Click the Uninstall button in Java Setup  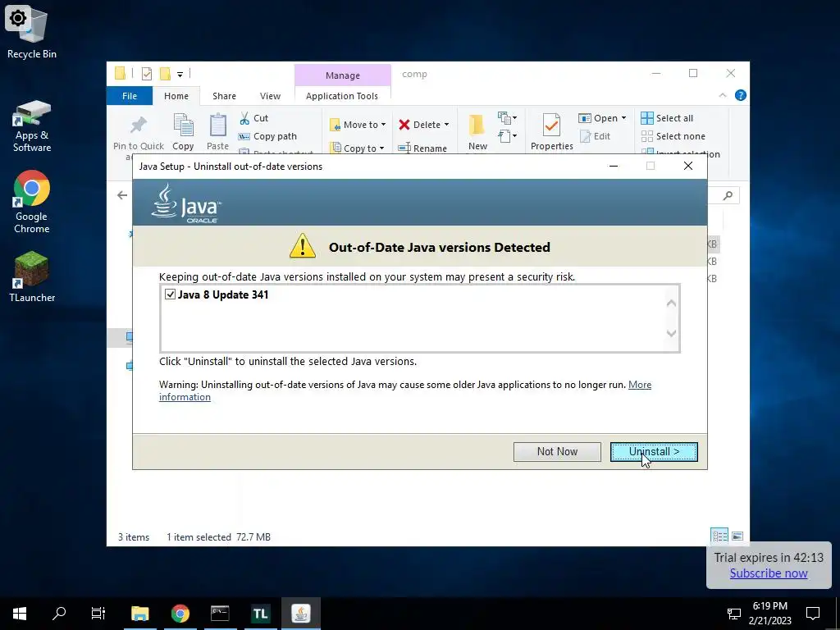coord(654,452)
